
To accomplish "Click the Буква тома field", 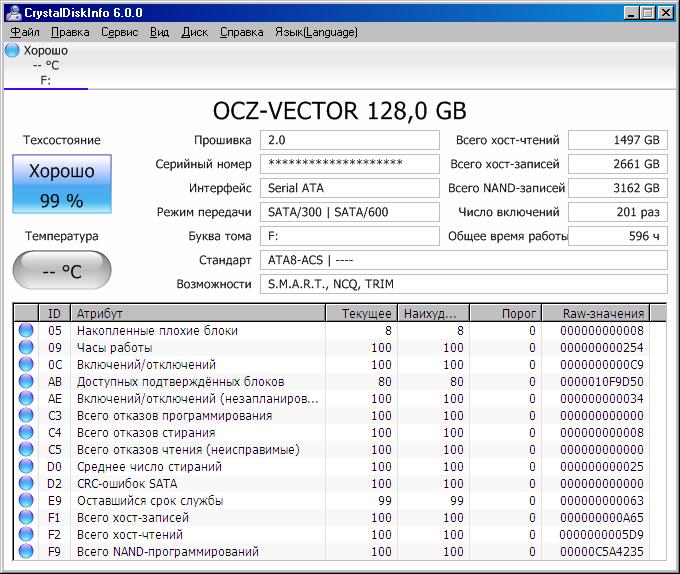I will [350, 236].
